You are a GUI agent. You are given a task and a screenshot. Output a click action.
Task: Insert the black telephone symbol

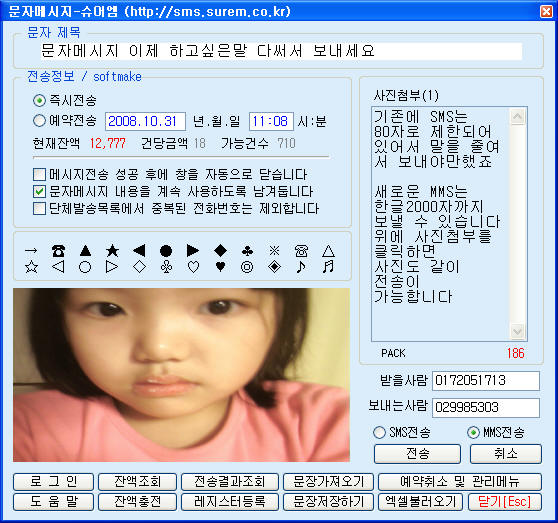tap(58, 251)
